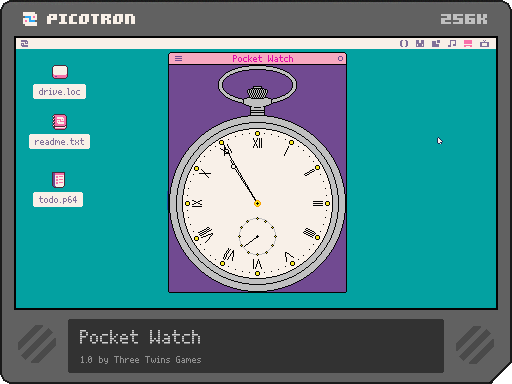Viewport: 512px width, 384px height.
Task: Open the Picotron system menu logo
Action: (24, 44)
